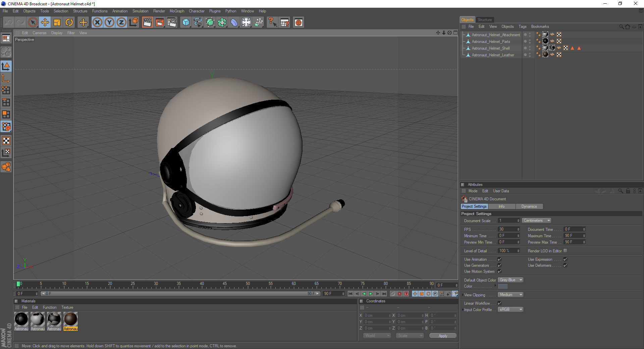The image size is (644, 349).
Task: Toggle Use Animation checkbox
Action: [x=499, y=259]
